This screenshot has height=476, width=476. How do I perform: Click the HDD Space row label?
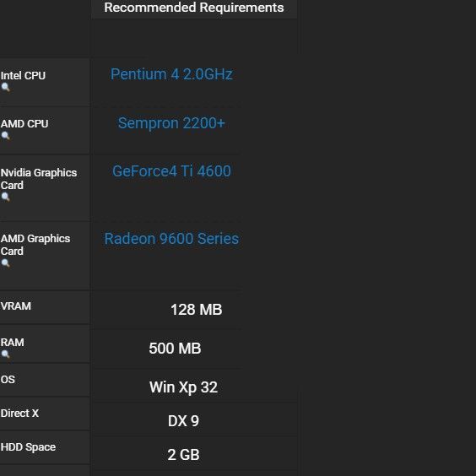click(x=28, y=447)
